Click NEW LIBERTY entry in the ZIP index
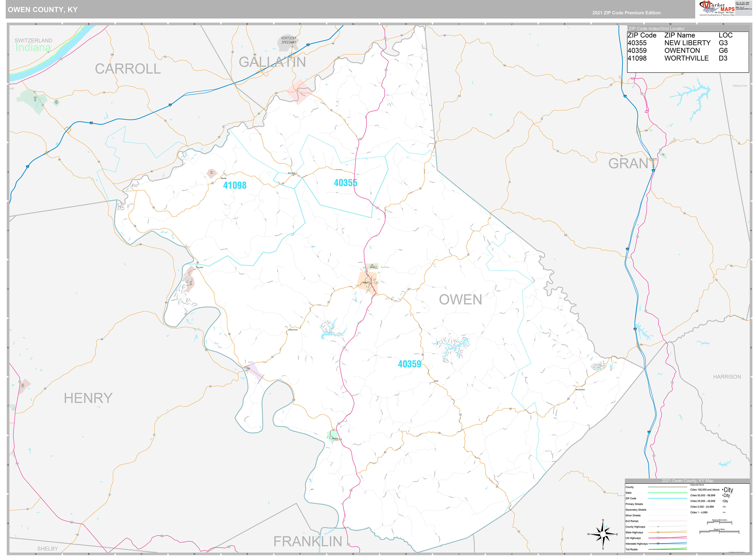756x556 pixels. (687, 43)
